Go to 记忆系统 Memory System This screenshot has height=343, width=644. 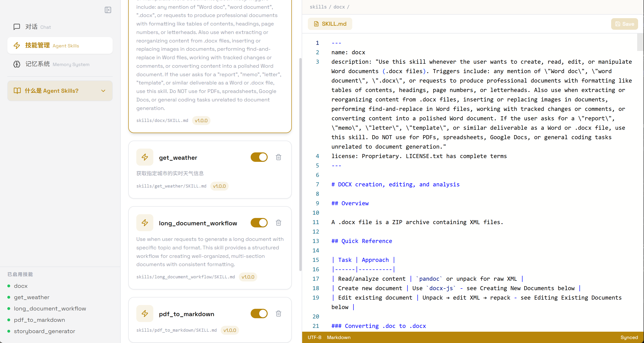pyautogui.click(x=60, y=64)
